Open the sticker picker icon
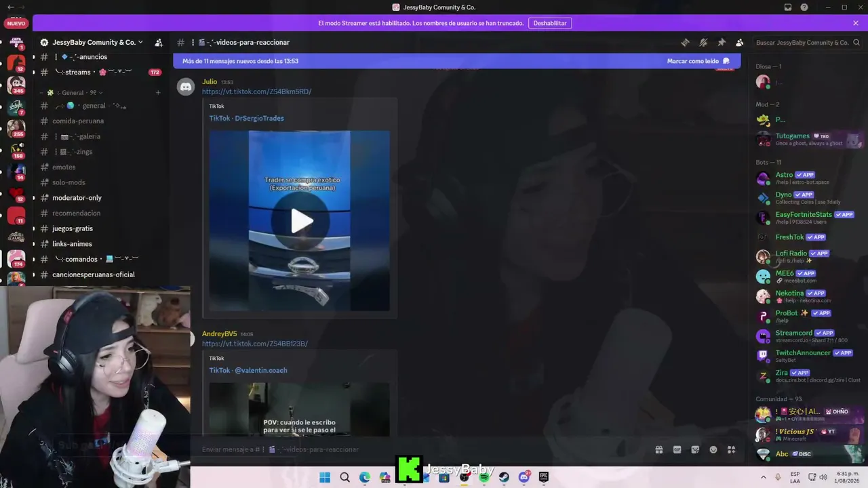 (x=695, y=449)
